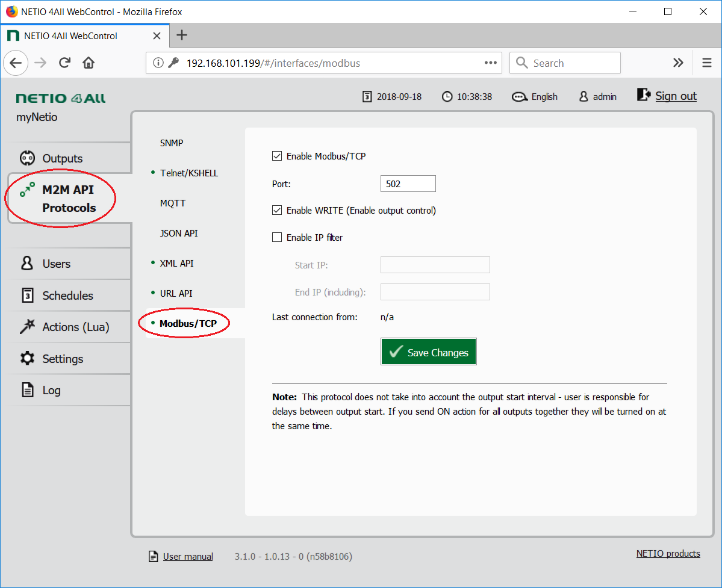
Task: Click the User manual document icon
Action: click(154, 556)
